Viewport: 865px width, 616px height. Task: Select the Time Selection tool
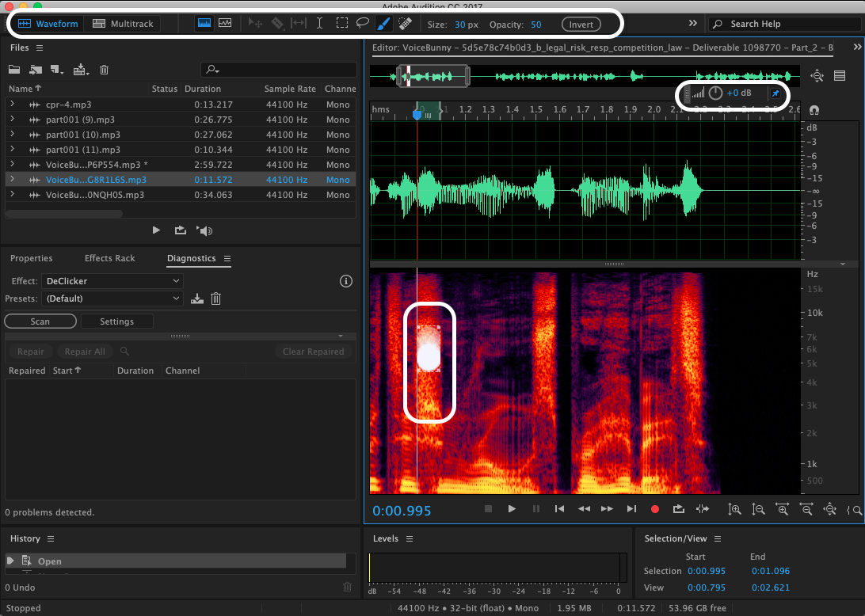click(319, 24)
